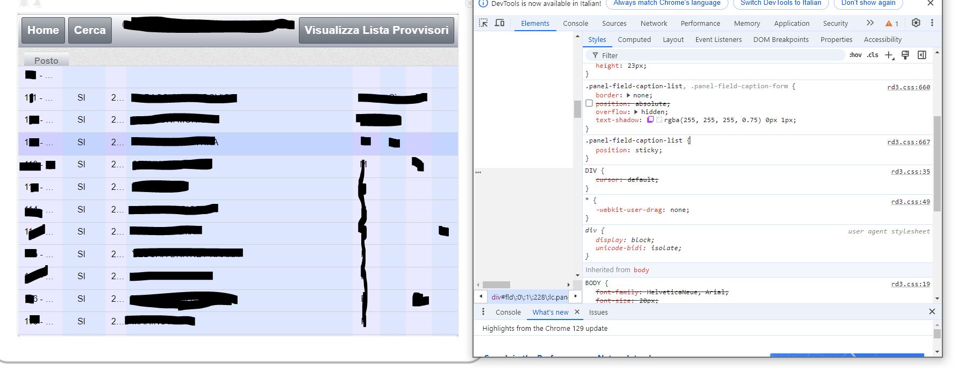The image size is (980, 369).
Task: Open the text-shadow shadow editor icon
Action: pyautogui.click(x=650, y=120)
